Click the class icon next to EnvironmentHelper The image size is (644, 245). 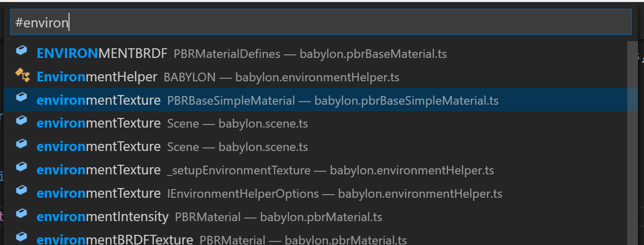pyautogui.click(x=22, y=75)
